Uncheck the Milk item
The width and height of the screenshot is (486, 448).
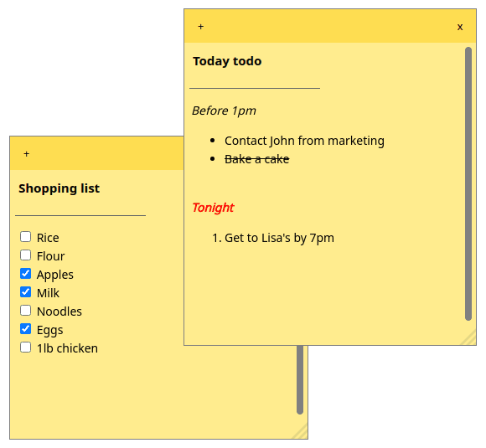[x=25, y=292]
